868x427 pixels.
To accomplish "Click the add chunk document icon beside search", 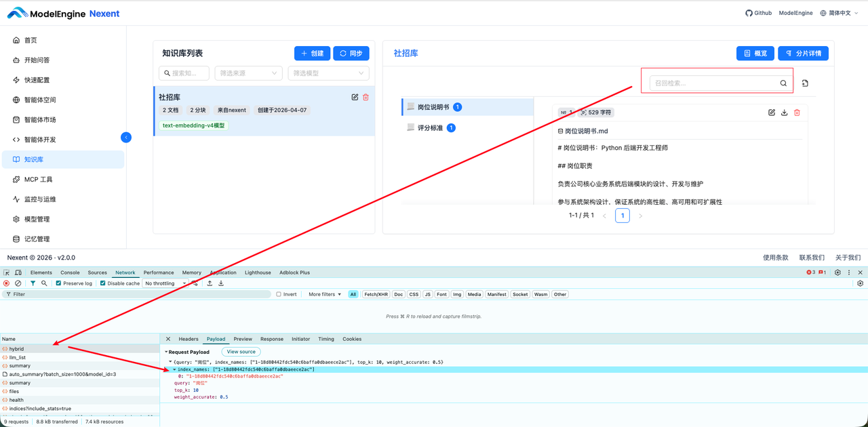I will point(805,83).
